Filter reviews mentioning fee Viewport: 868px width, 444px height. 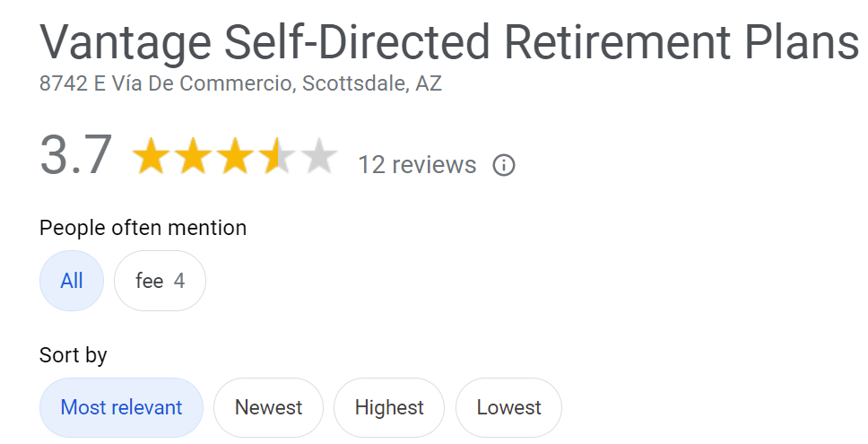160,281
